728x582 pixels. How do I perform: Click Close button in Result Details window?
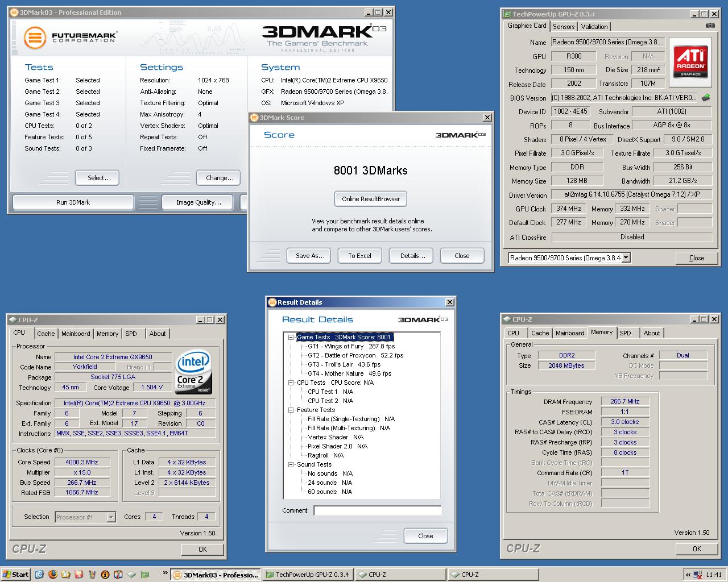click(x=425, y=536)
